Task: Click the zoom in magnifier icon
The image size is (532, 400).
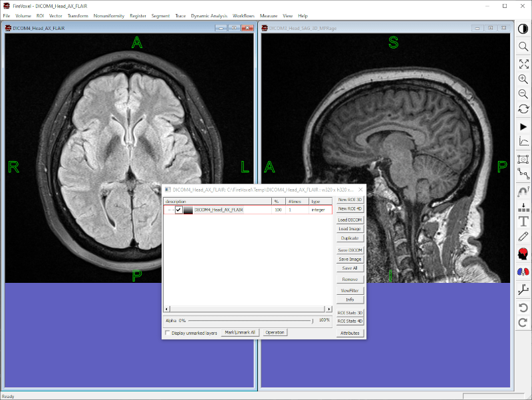Action: pyautogui.click(x=523, y=79)
